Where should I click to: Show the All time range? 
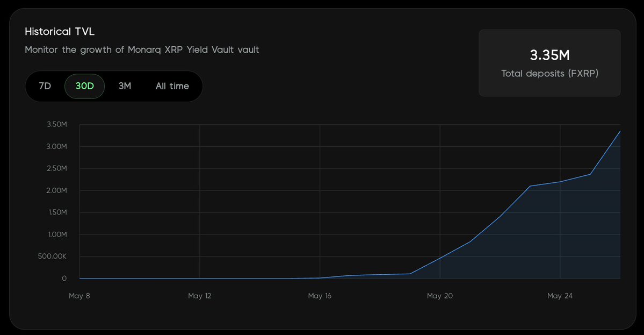pyautogui.click(x=172, y=87)
